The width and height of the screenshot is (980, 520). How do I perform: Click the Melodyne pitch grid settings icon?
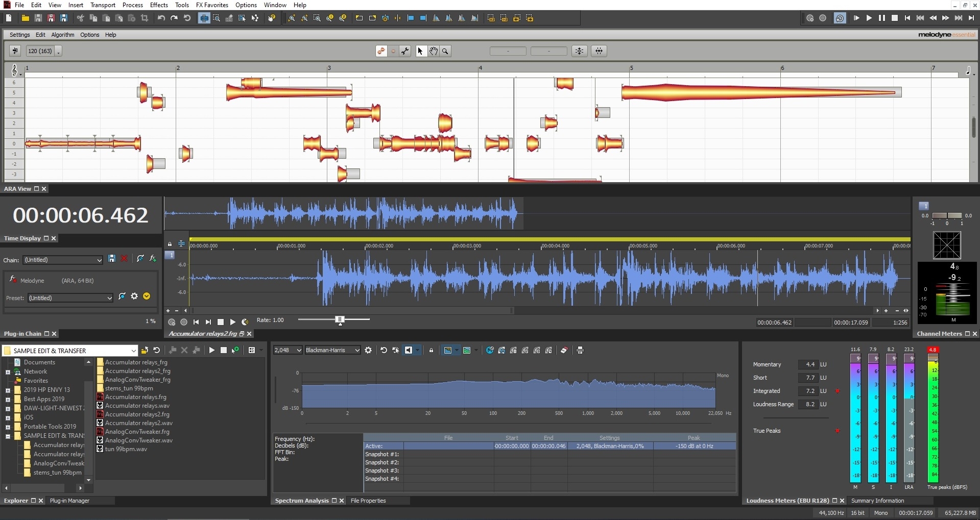(x=579, y=51)
